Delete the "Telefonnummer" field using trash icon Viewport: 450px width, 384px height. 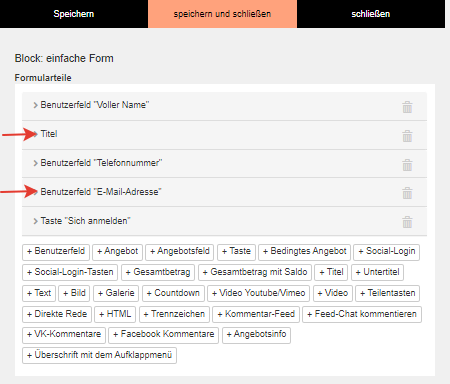(x=407, y=165)
